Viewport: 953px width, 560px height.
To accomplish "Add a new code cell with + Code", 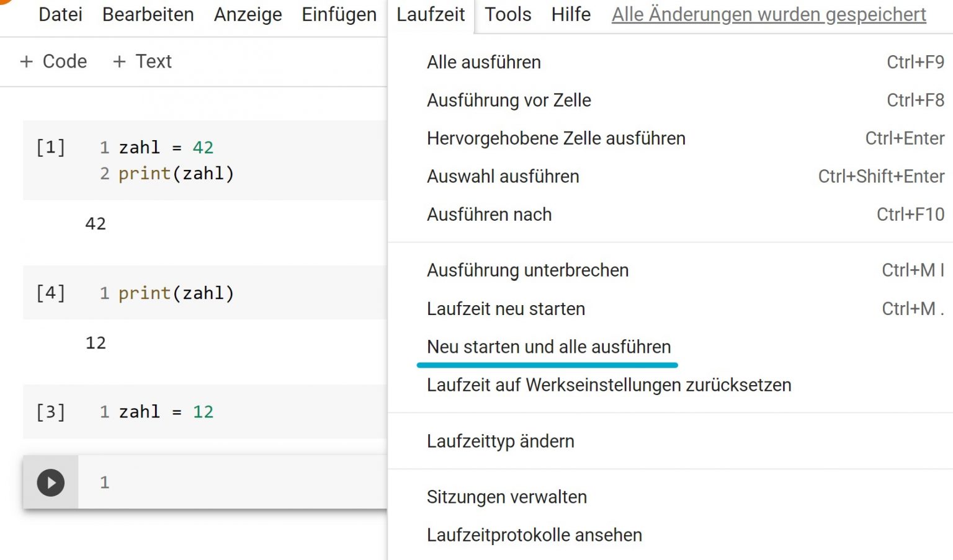I will click(53, 61).
